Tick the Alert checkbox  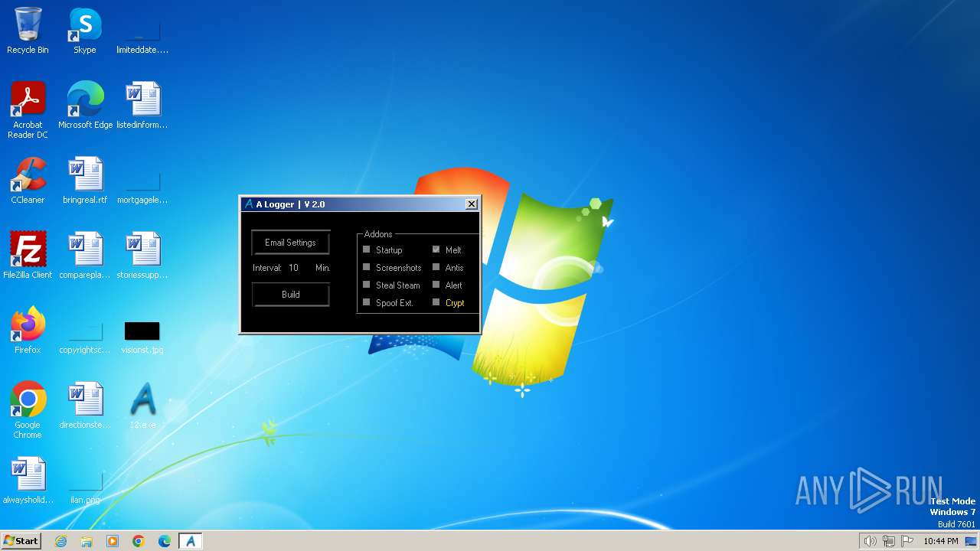[x=436, y=285]
